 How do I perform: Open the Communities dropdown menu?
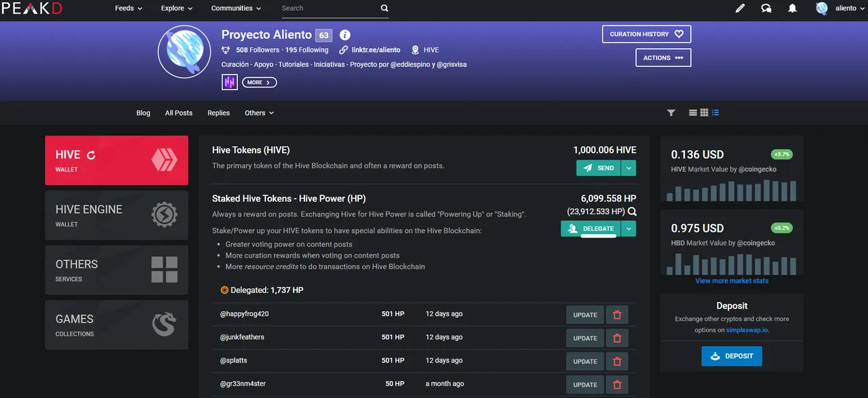236,8
